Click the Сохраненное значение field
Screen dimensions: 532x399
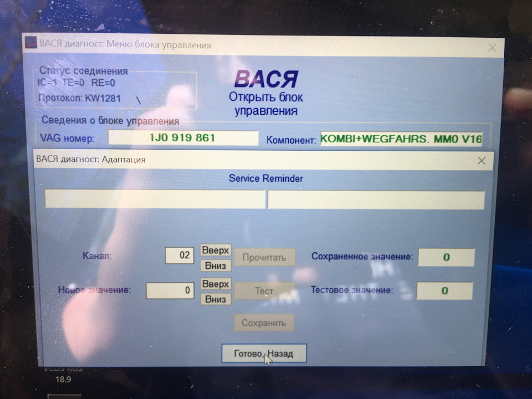click(x=446, y=257)
